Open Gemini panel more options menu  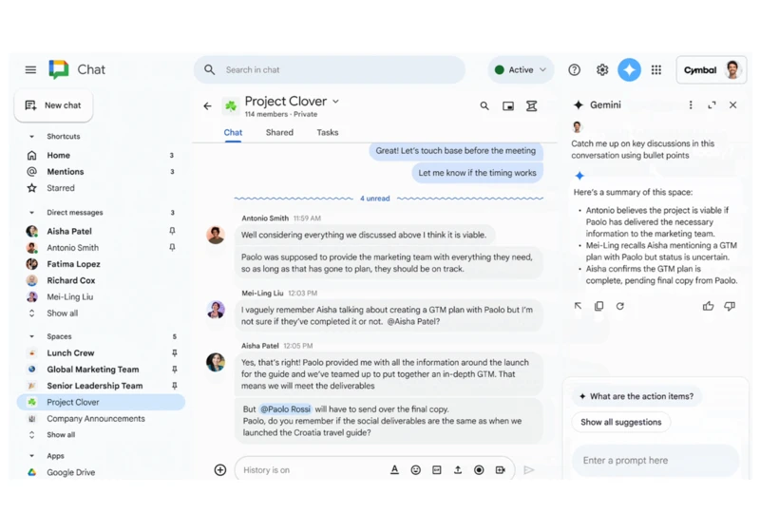point(691,105)
